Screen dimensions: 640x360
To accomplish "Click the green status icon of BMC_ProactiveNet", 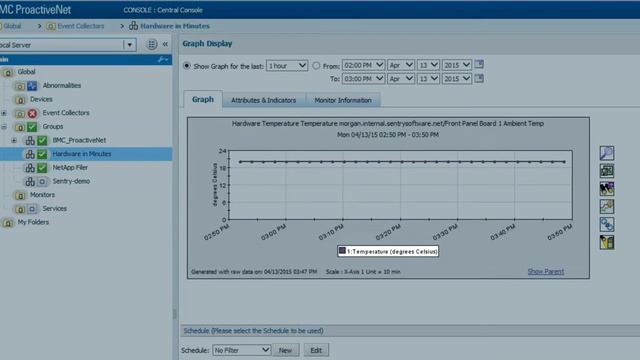I will point(42,140).
